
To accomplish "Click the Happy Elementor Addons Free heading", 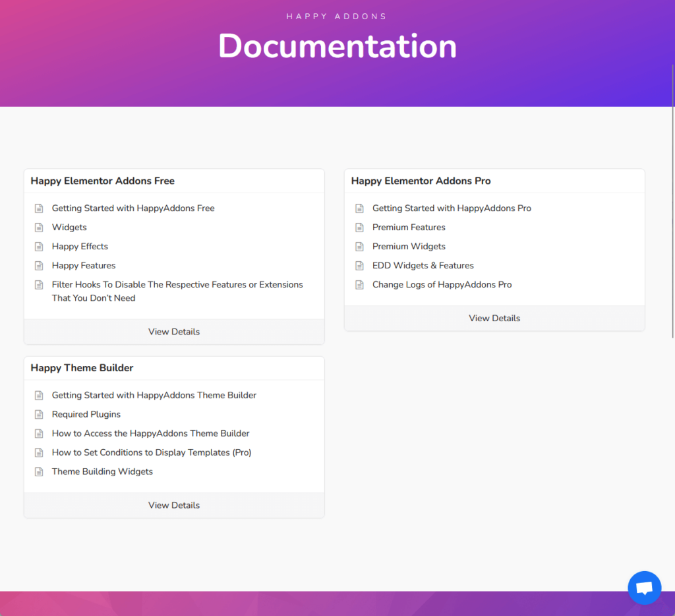I will [102, 181].
